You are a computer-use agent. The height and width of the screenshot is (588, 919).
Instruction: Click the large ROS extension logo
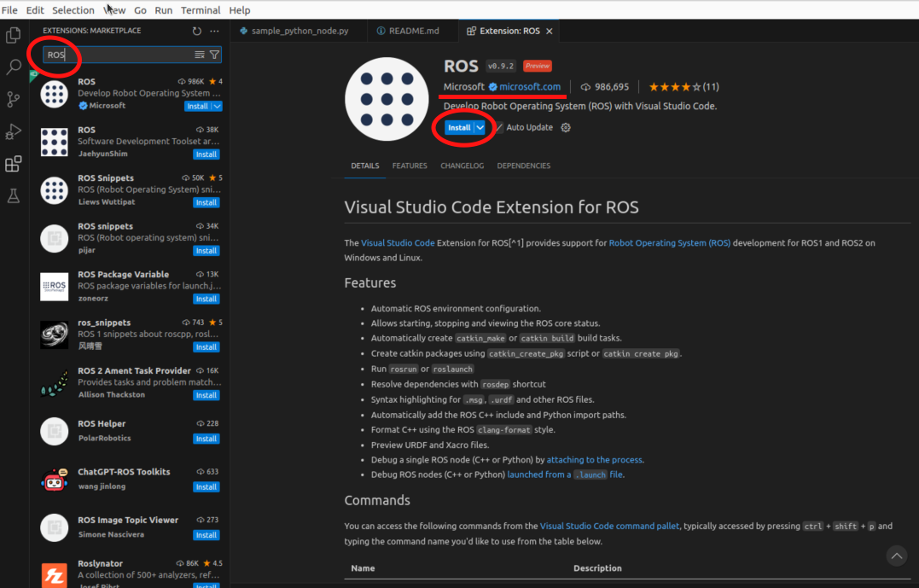tap(387, 99)
